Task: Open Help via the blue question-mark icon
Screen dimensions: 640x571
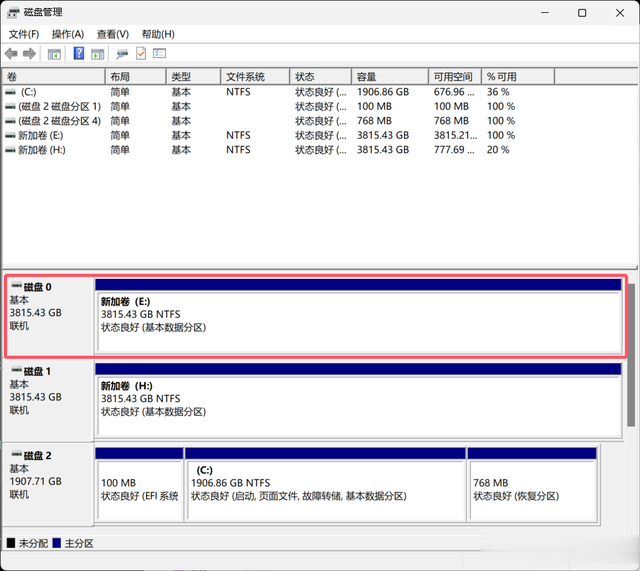Action: click(79, 53)
